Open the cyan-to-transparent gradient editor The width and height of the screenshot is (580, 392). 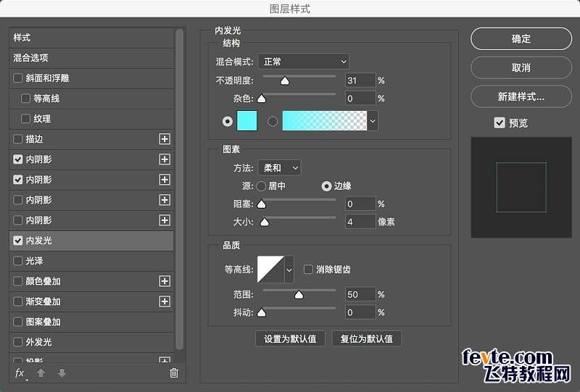click(x=324, y=120)
